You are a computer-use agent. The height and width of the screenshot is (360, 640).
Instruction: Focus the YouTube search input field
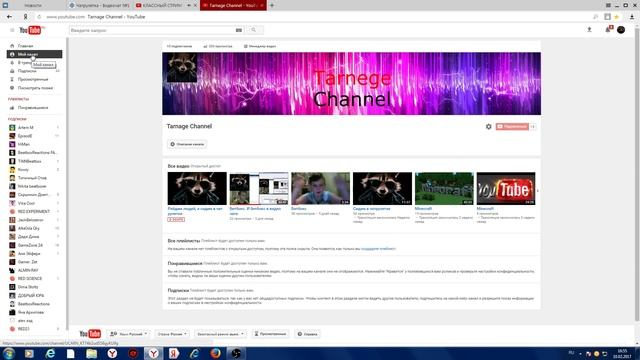(152, 30)
